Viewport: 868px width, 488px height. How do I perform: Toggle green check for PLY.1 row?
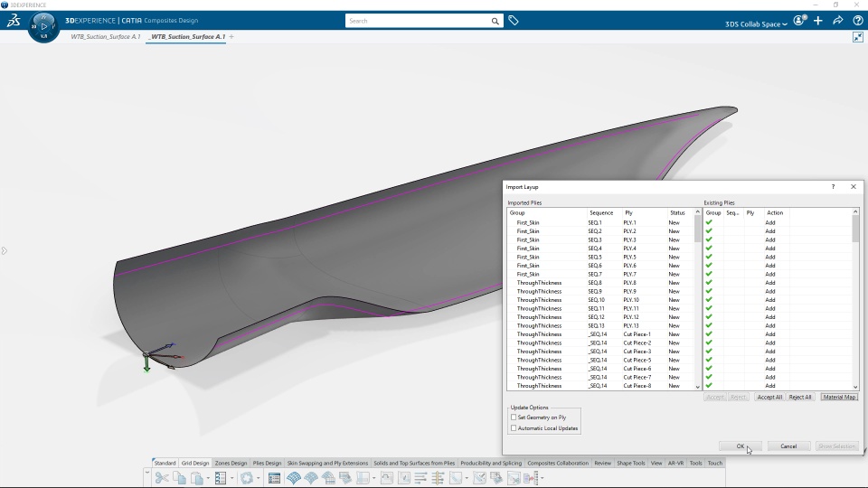click(x=709, y=222)
